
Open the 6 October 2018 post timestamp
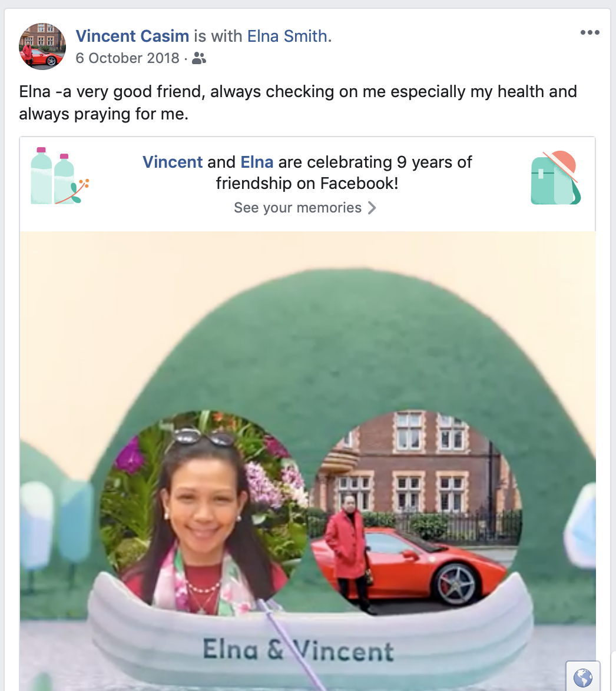tap(127, 58)
